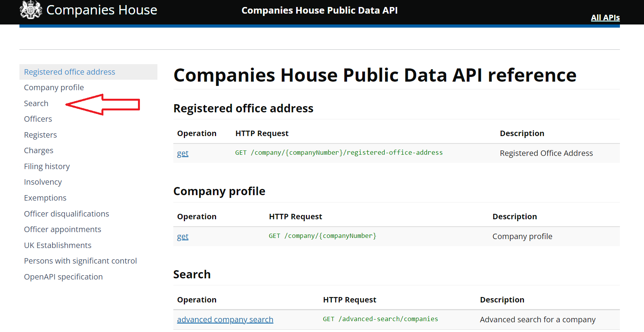Open Filing history in sidebar

point(47,166)
